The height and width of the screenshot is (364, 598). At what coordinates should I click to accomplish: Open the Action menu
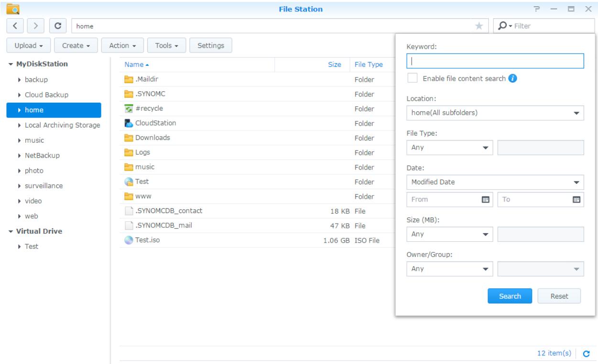(122, 45)
